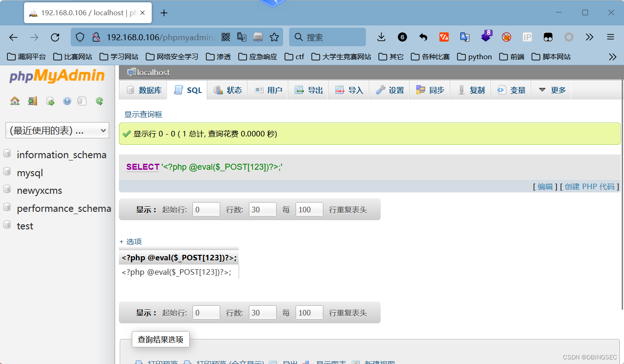
Task: Open the 漏洞平台 bookmark folder
Action: [27, 57]
